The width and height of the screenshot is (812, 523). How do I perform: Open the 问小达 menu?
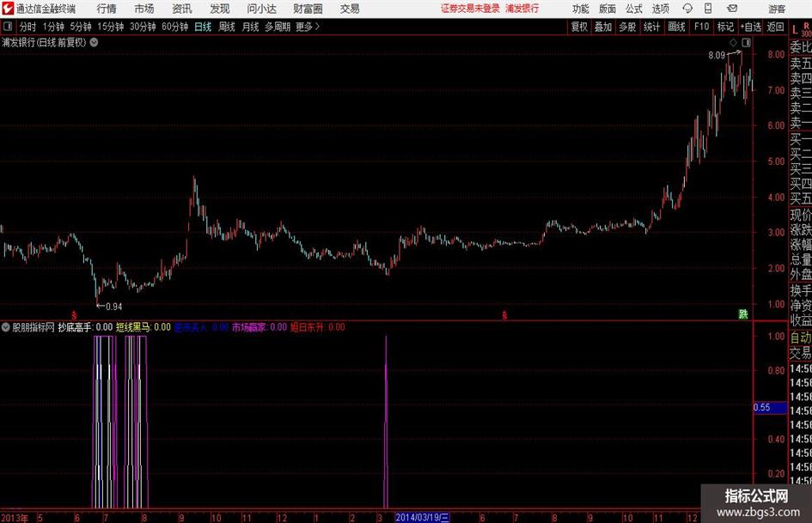pyautogui.click(x=261, y=9)
